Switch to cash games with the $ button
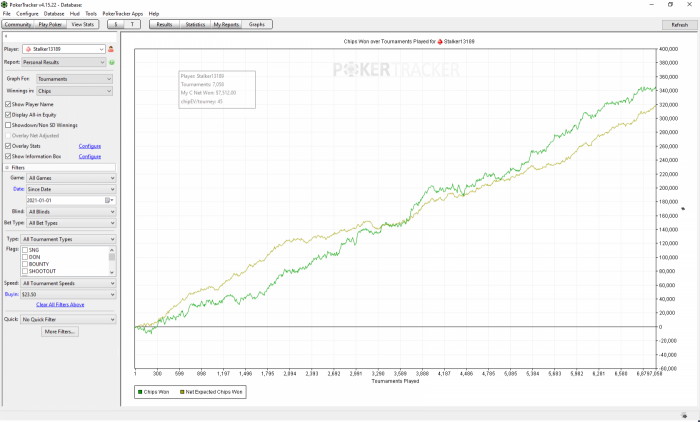This screenshot has height=422, width=700. 116,25
